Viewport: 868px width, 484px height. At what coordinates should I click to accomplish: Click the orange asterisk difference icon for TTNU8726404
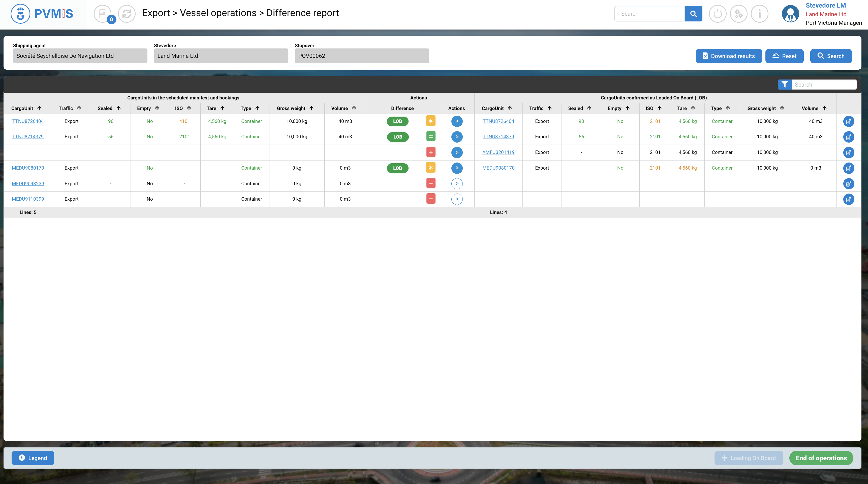pos(430,121)
